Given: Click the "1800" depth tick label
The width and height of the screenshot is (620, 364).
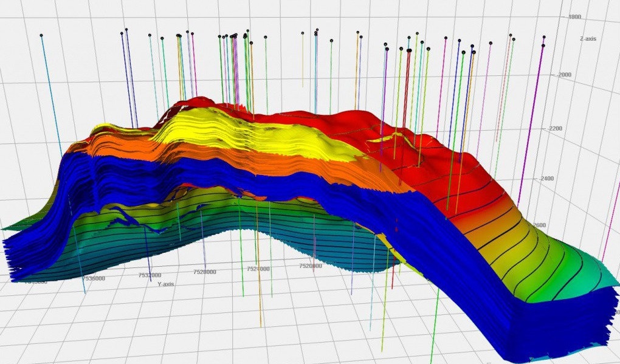Looking at the screenshot, I should tap(574, 17).
